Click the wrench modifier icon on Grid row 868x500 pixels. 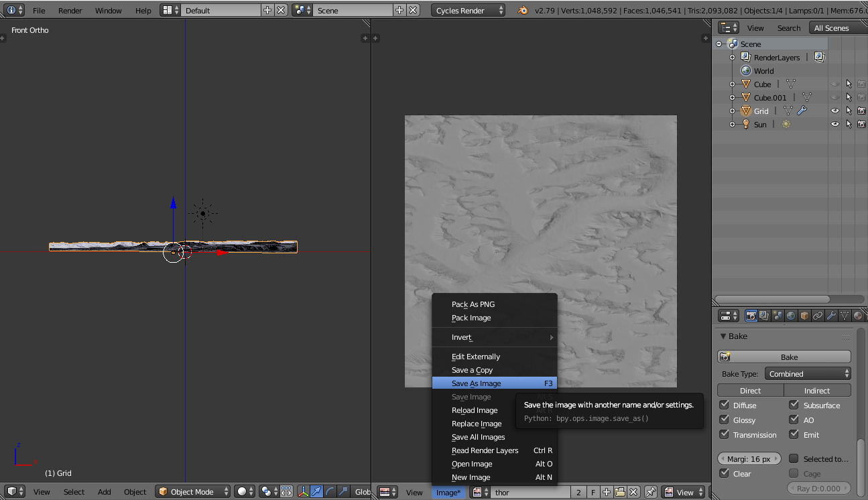pos(802,111)
